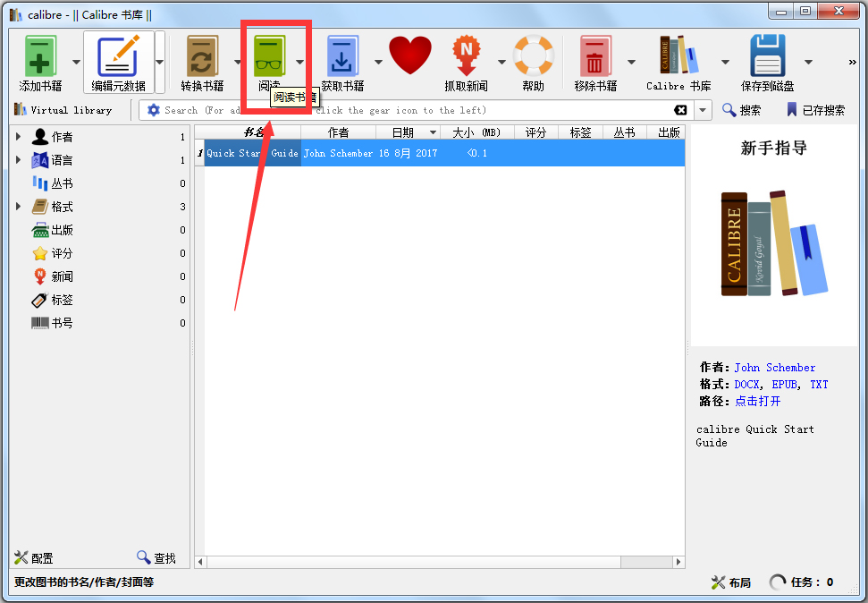Click the 点击打开 path link
Screen dimensions: 868x603
click(757, 401)
